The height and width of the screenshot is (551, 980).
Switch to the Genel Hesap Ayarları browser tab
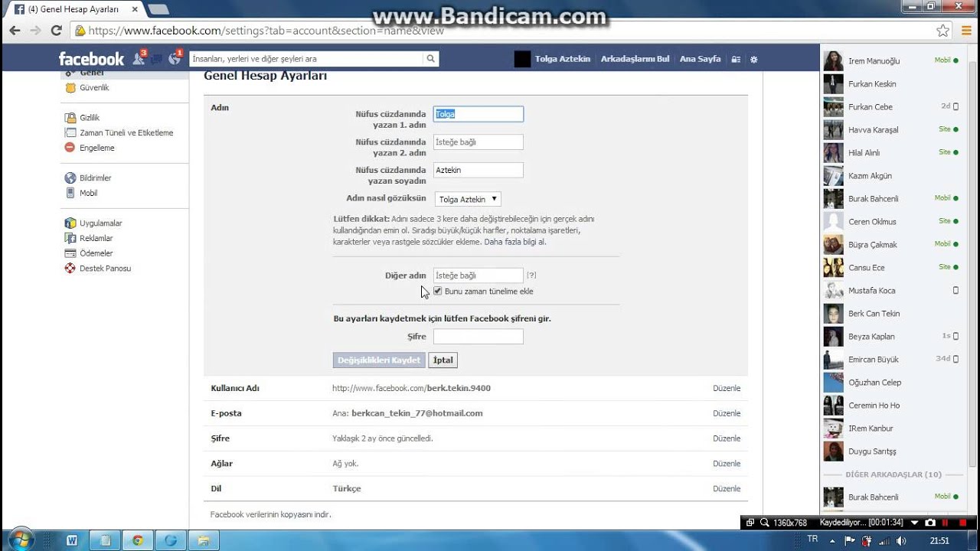[74, 9]
